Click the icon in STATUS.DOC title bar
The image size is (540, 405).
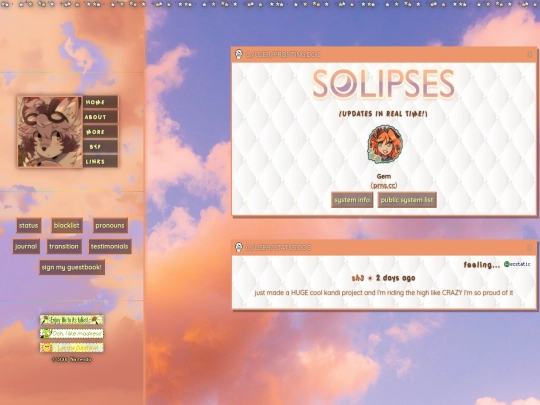(x=239, y=247)
